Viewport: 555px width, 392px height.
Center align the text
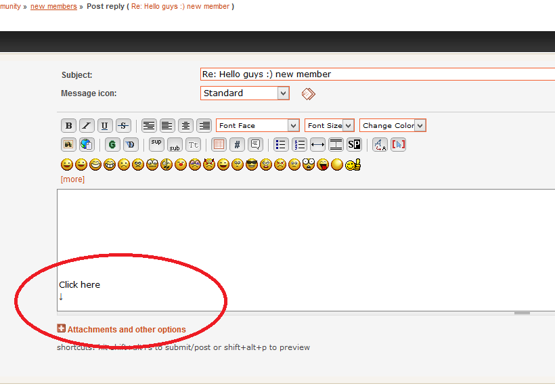pos(185,126)
